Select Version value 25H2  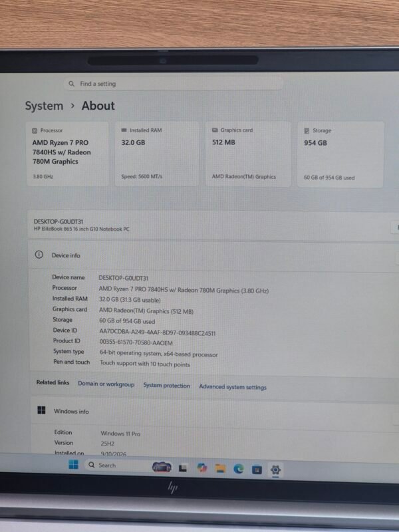[108, 444]
